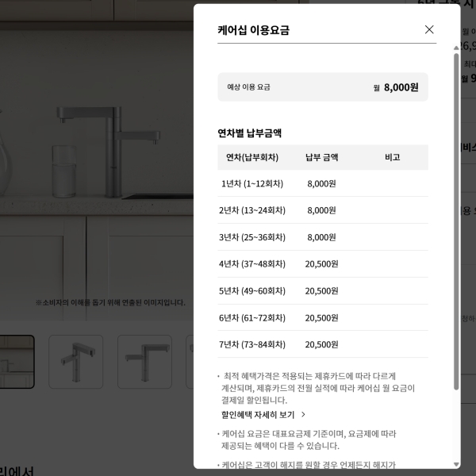Screen dimensions: 476x476
Task: Click the 8,000원 amount in 3년차 row
Action: point(321,237)
